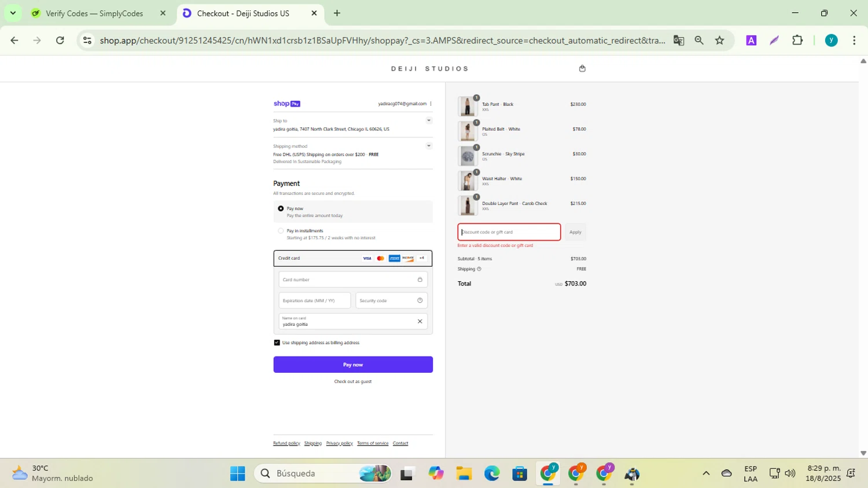
Task: Focus the discount code or gift card field
Action: tap(509, 232)
